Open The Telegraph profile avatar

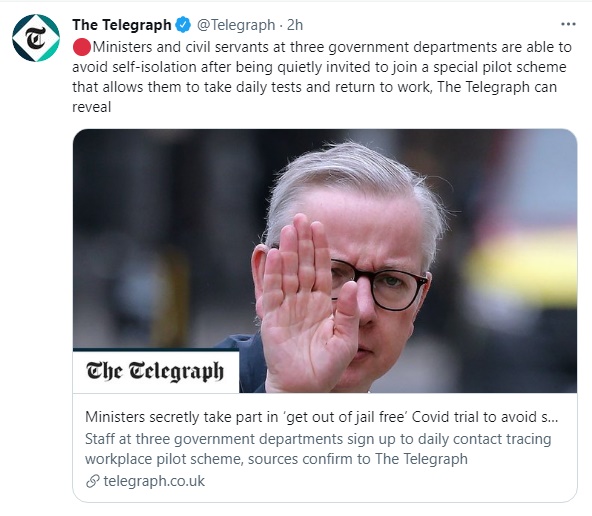coord(36,38)
